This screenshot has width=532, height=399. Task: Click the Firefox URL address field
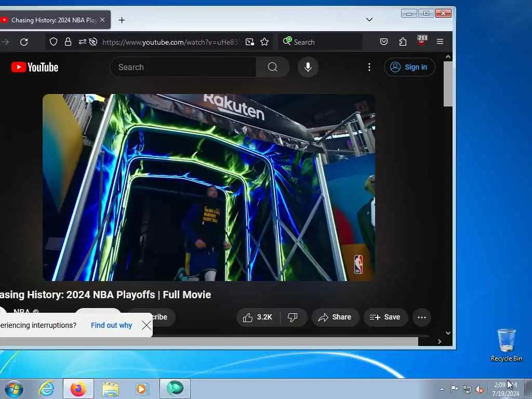click(x=170, y=42)
